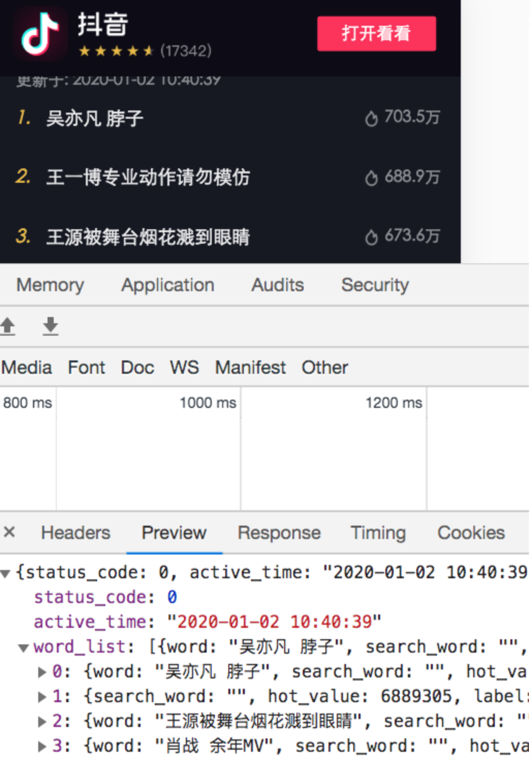The height and width of the screenshot is (759, 532).
Task: Click the export HAR download arrow icon
Action: (x=50, y=326)
